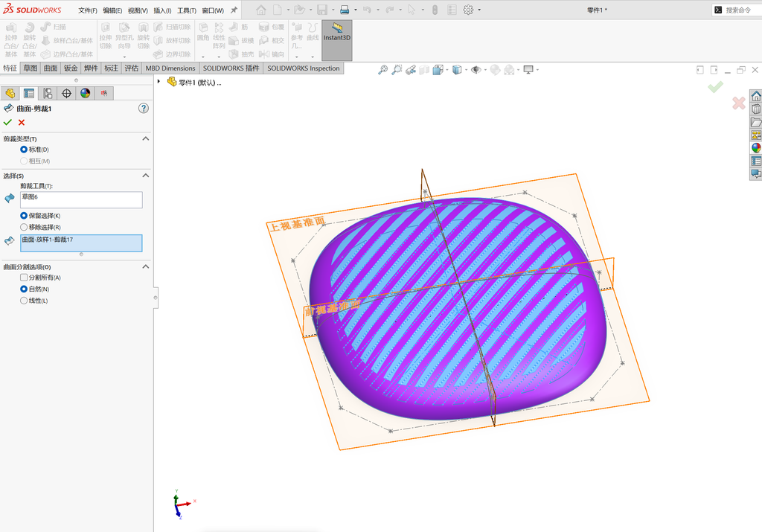
Task: Enable the 分割所有(A) checkbox
Action: click(x=23, y=278)
